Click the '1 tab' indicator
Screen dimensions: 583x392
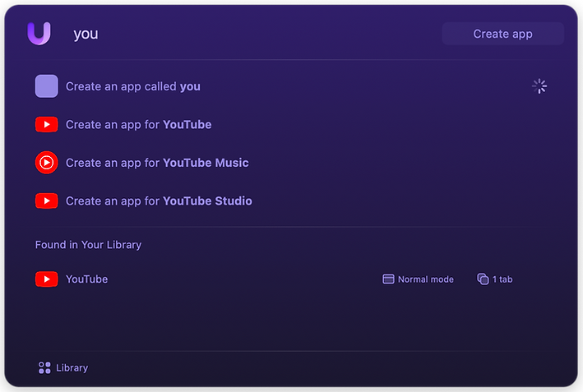(502, 279)
